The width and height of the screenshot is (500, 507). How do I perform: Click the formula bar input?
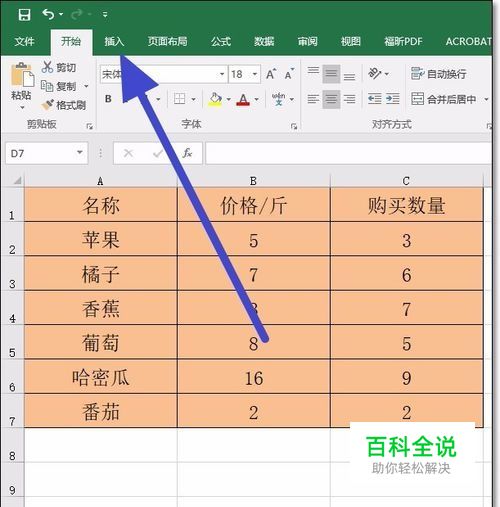click(x=349, y=153)
